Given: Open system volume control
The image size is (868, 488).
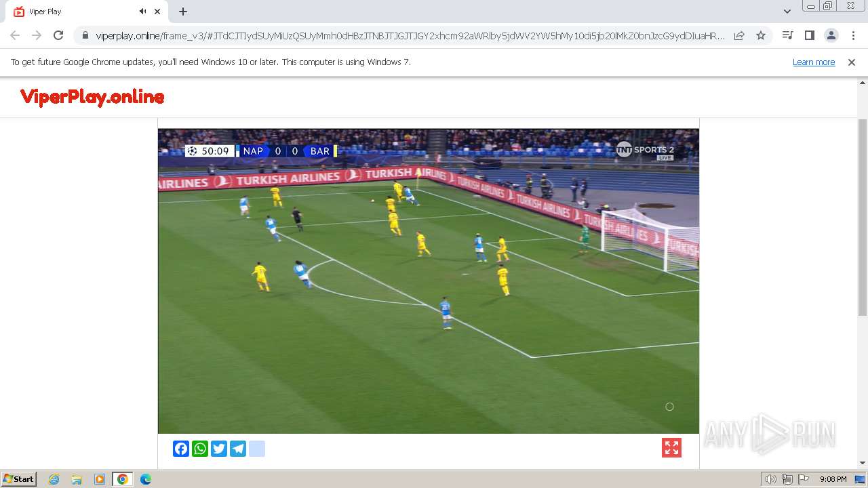Looking at the screenshot, I should tap(770, 479).
